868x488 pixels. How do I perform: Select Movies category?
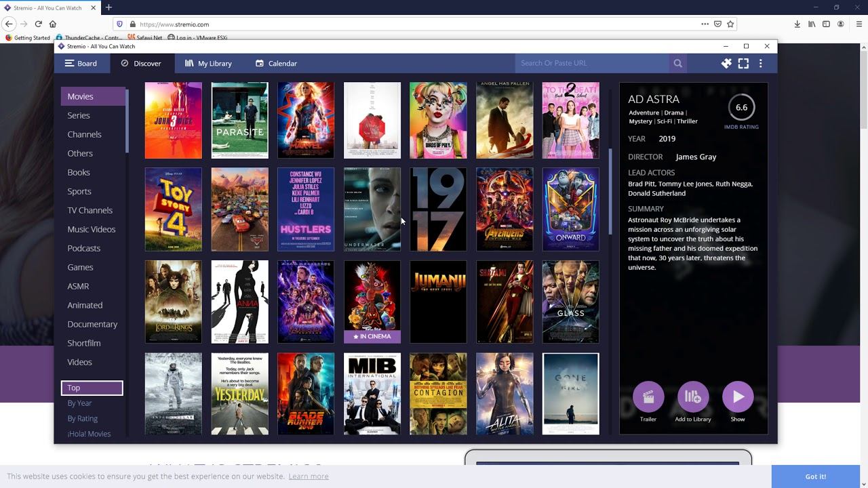[x=93, y=96]
